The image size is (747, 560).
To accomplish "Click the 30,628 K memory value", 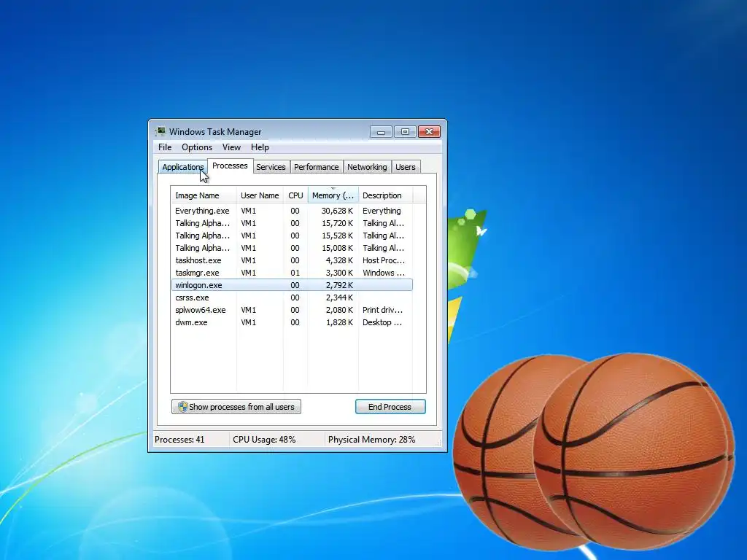I will click(x=337, y=211).
